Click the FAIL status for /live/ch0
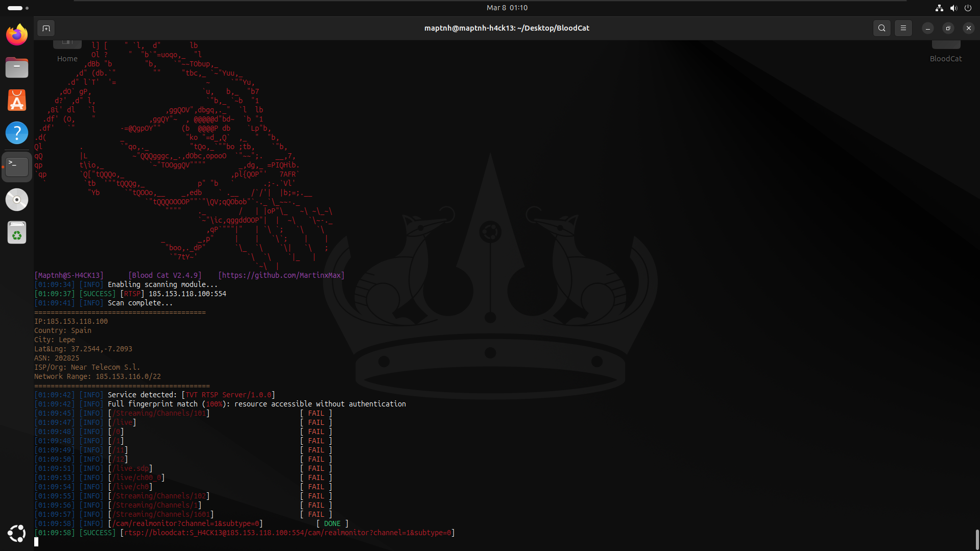The width and height of the screenshot is (980, 551). (316, 487)
